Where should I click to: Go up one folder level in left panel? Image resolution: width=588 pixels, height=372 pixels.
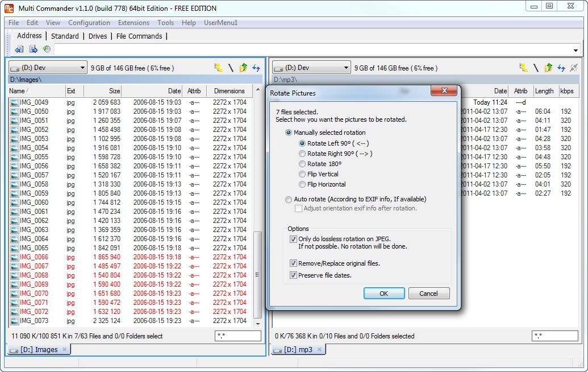pos(243,68)
